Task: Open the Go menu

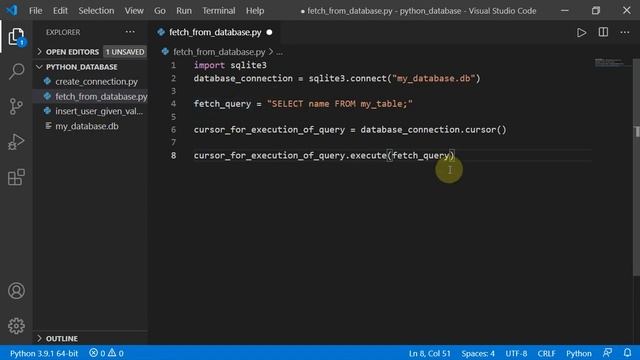Action: (x=160, y=11)
